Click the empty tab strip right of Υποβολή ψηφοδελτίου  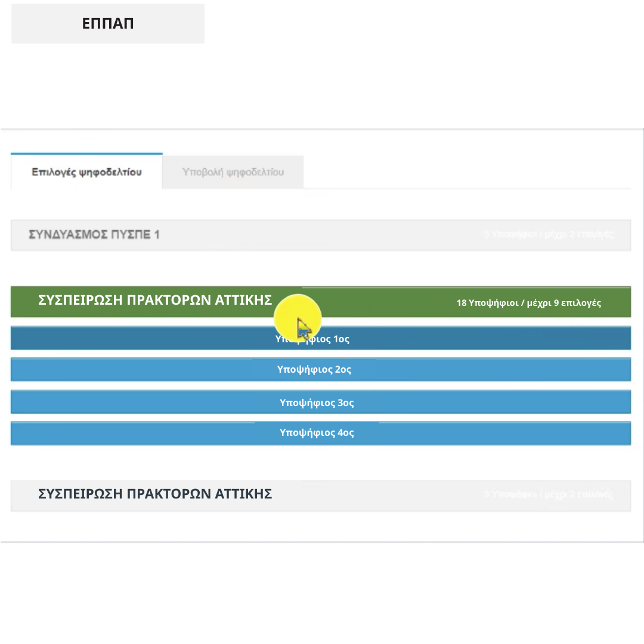click(465, 172)
